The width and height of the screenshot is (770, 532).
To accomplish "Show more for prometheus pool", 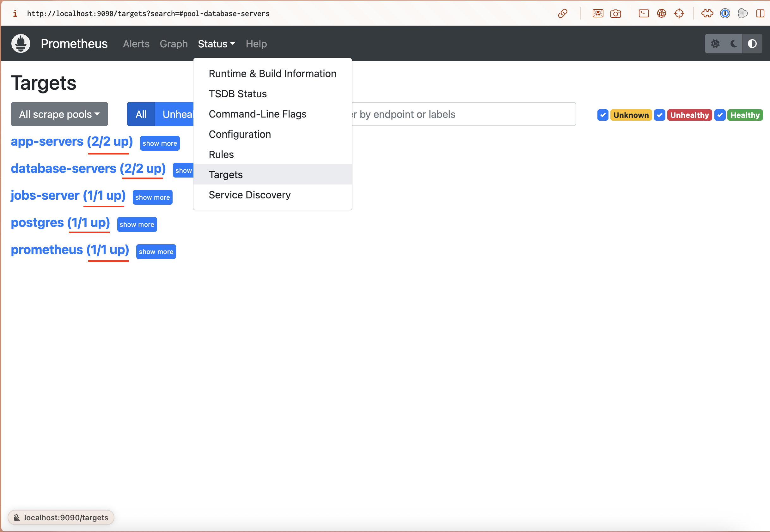I will pyautogui.click(x=156, y=252).
